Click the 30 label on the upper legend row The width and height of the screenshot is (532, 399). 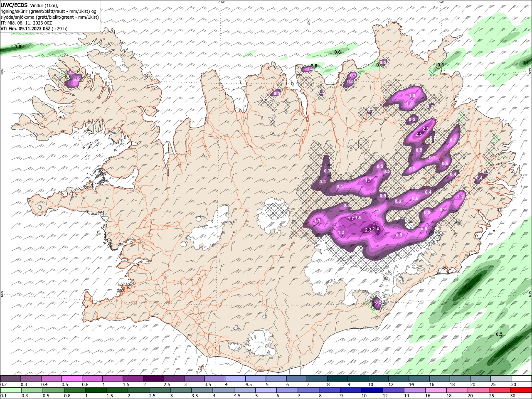[x=513, y=384]
